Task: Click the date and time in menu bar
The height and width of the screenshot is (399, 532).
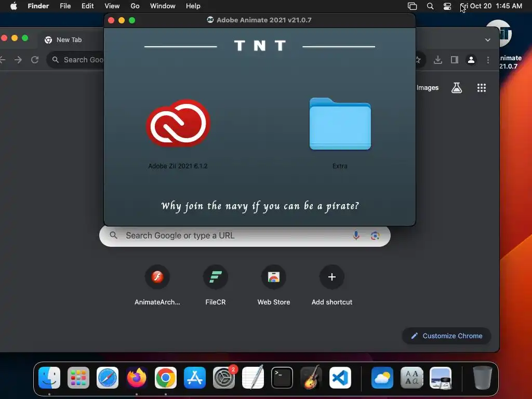Action: tap(491, 6)
